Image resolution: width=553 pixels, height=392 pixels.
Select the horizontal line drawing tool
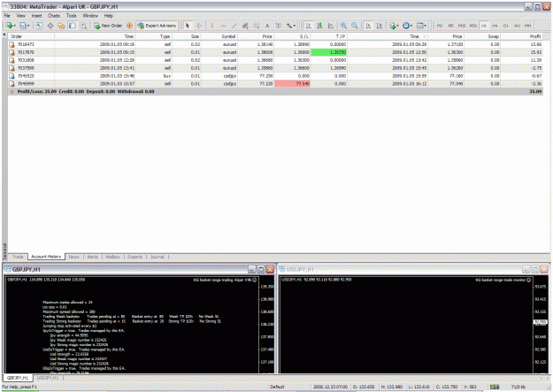(223, 26)
